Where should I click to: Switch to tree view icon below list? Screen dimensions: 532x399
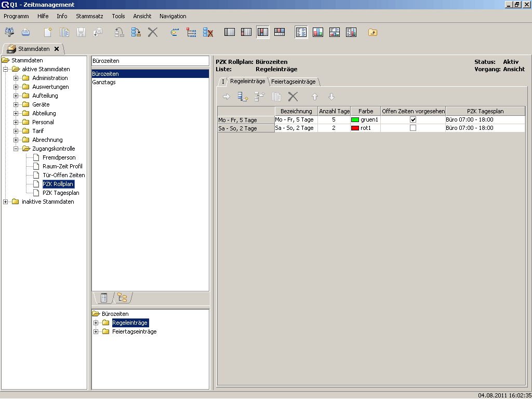(122, 298)
